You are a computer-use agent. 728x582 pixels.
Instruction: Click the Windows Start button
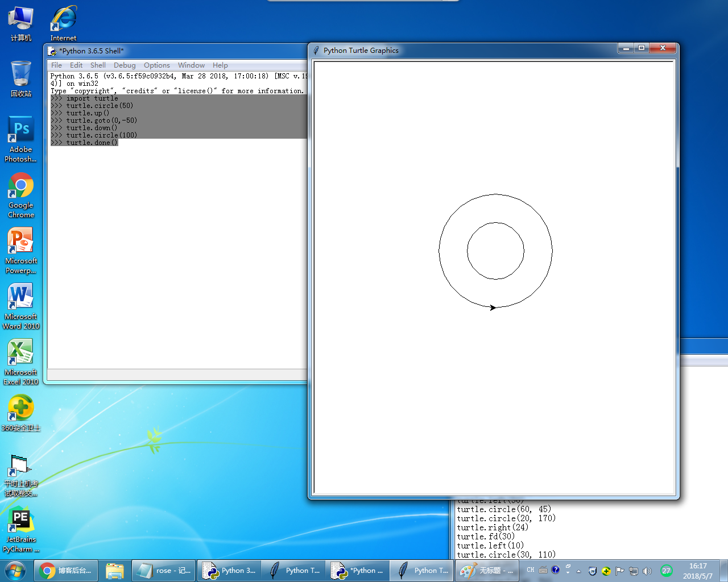pyautogui.click(x=15, y=570)
